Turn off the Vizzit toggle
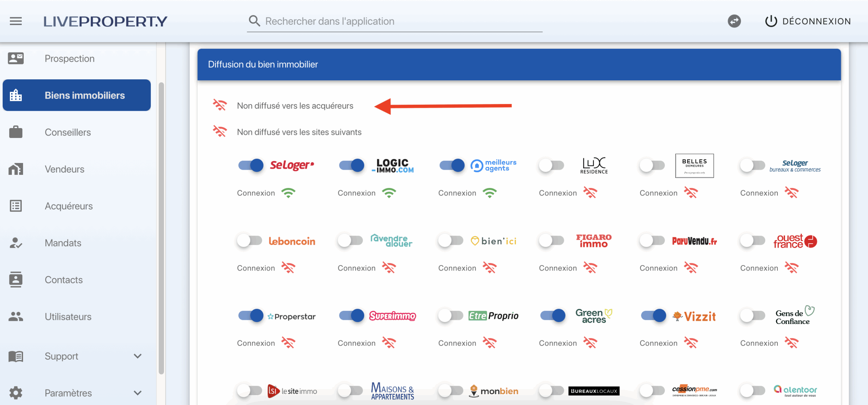868x405 pixels. point(653,316)
